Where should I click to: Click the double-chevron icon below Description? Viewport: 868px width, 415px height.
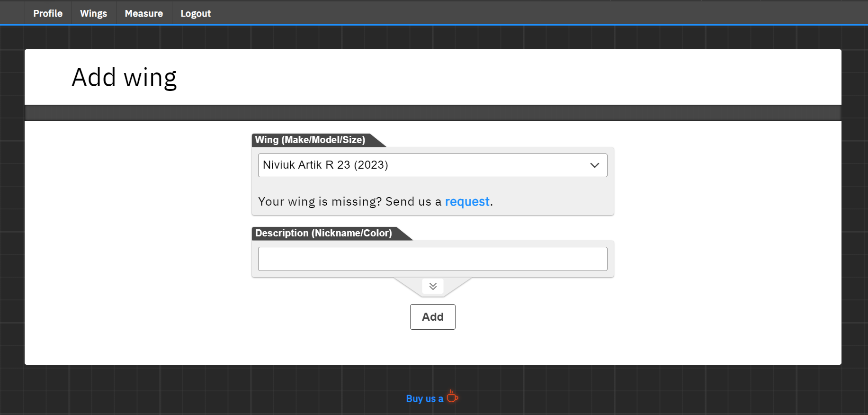(433, 286)
